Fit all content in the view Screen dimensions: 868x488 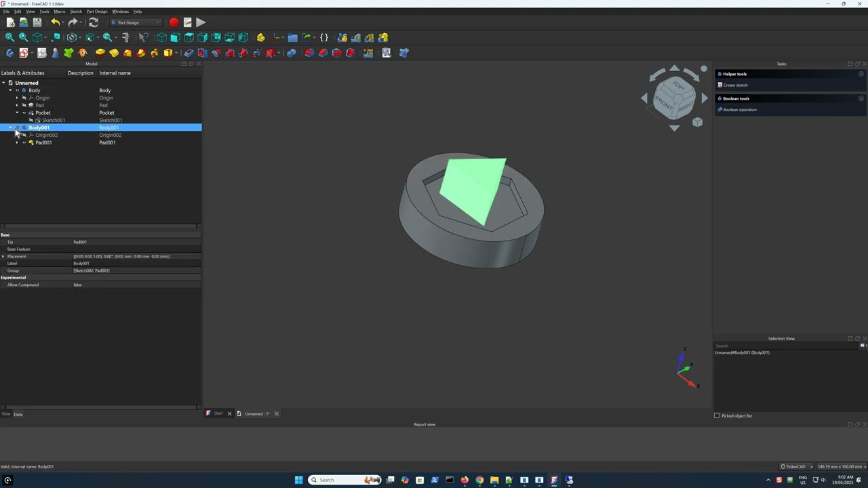coord(9,37)
